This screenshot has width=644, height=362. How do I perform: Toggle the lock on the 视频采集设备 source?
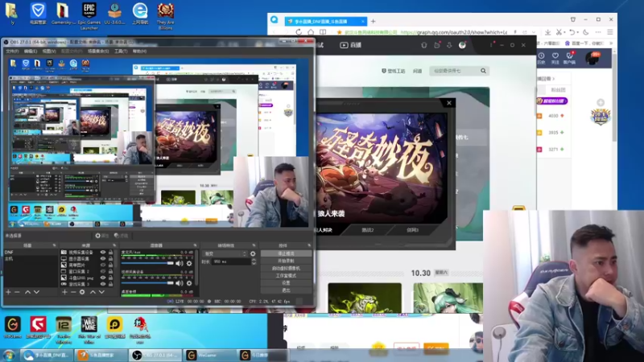[x=110, y=253]
